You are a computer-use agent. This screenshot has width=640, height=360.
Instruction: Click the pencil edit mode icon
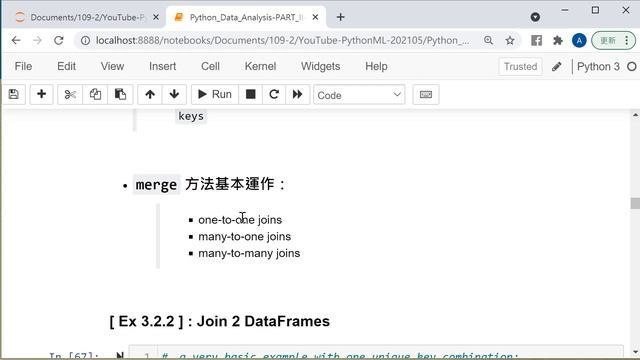point(557,67)
